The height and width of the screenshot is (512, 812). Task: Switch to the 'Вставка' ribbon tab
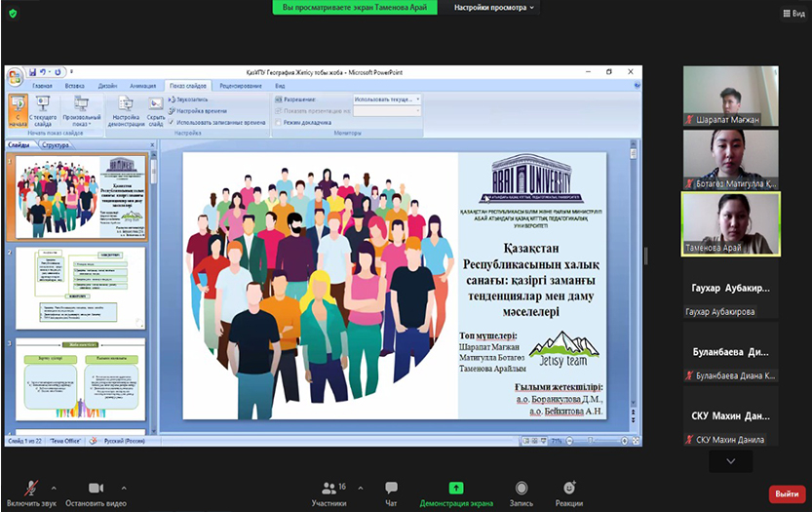tap(74, 86)
